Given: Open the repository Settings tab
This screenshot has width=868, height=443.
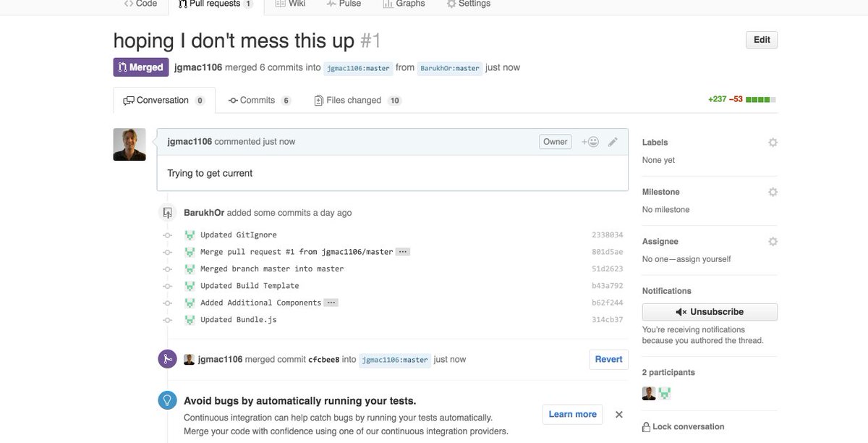Looking at the screenshot, I should click(x=468, y=4).
